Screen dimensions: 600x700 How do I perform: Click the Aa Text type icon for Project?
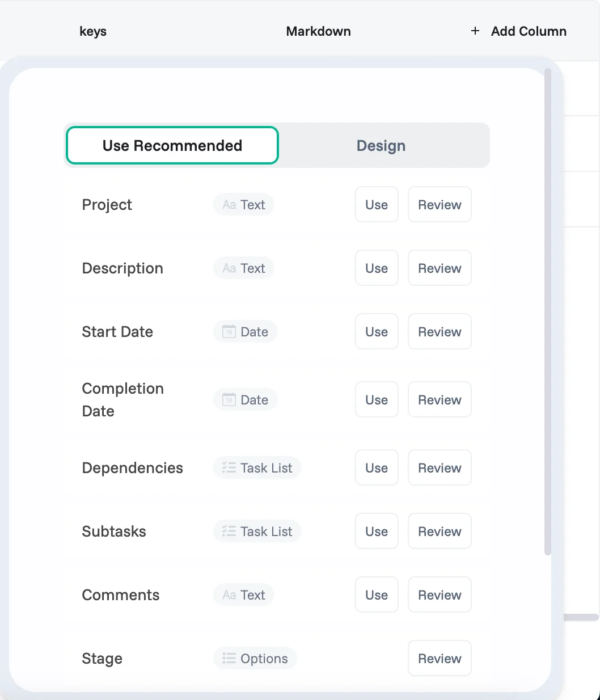229,205
